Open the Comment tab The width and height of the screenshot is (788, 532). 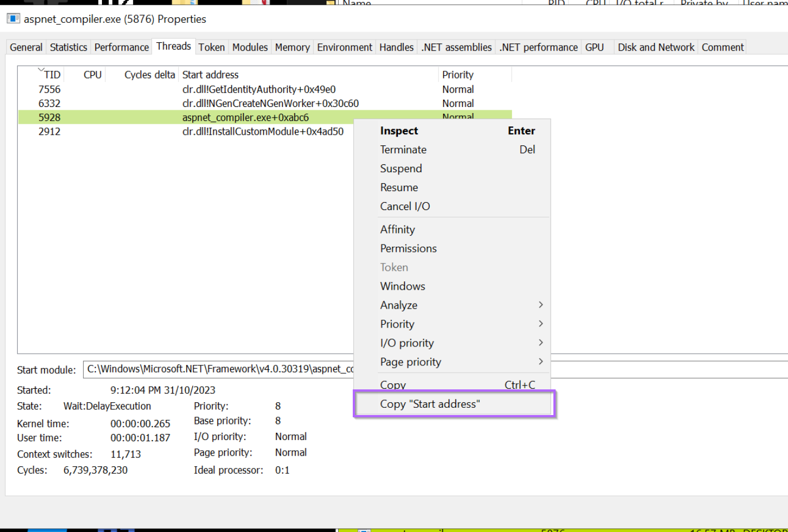(723, 47)
